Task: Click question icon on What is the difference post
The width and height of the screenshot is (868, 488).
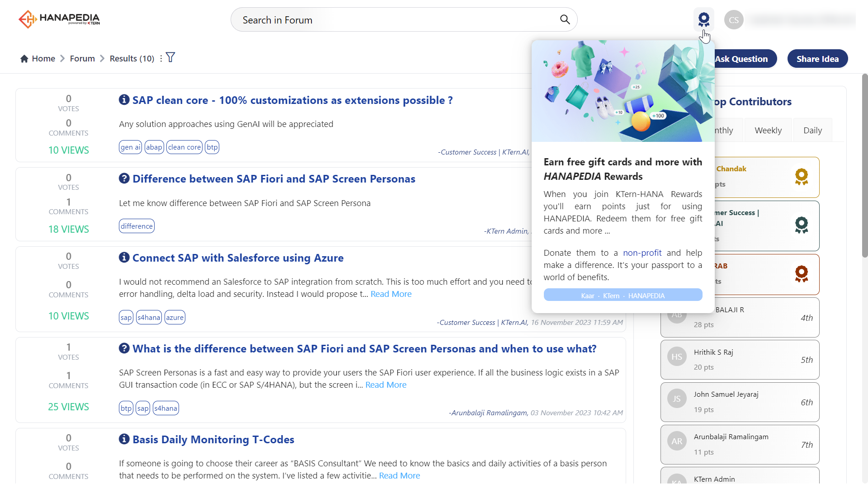Action: coord(124,348)
